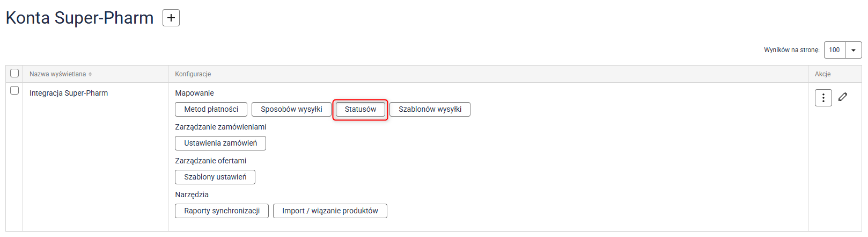Click the pencil edit icon
Screen dimensions: 868x237
click(x=843, y=97)
